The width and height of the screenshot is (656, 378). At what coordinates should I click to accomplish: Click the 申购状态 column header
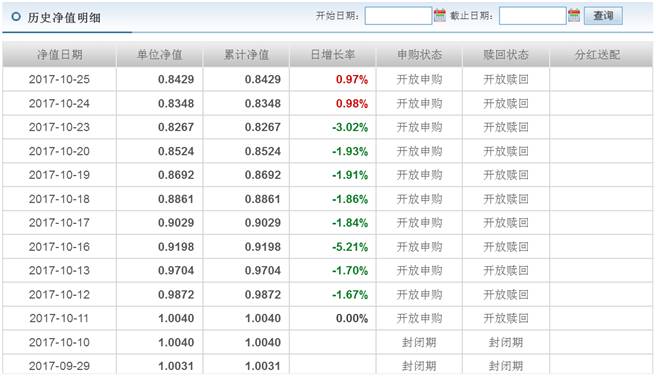[420, 55]
